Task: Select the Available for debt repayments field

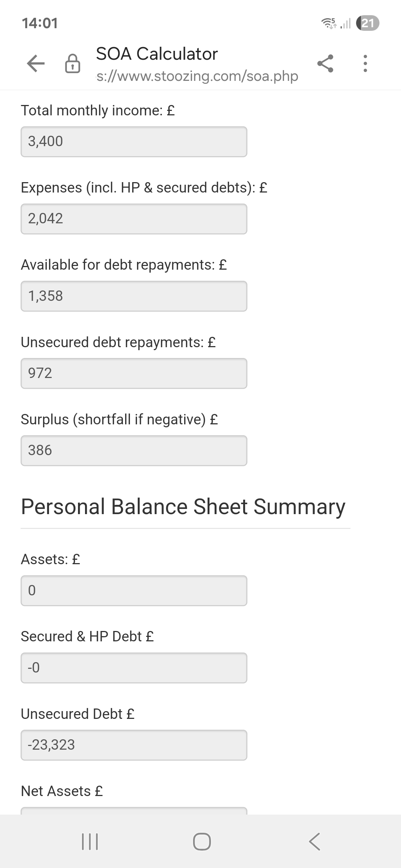Action: tap(134, 296)
